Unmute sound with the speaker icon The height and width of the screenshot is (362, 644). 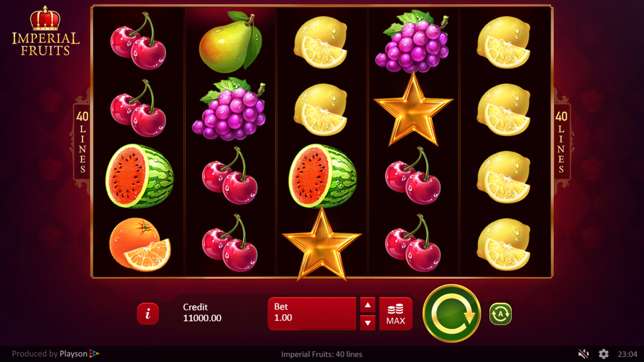[583, 354]
